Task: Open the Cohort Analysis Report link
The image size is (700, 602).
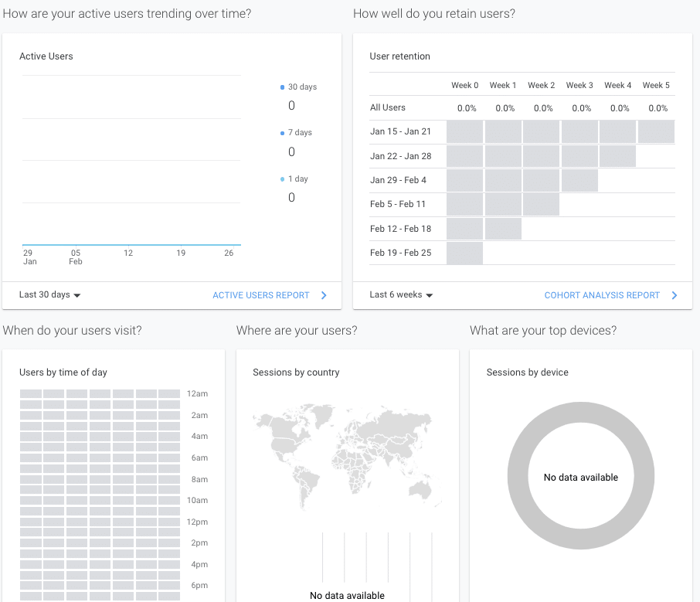Action: 602,295
